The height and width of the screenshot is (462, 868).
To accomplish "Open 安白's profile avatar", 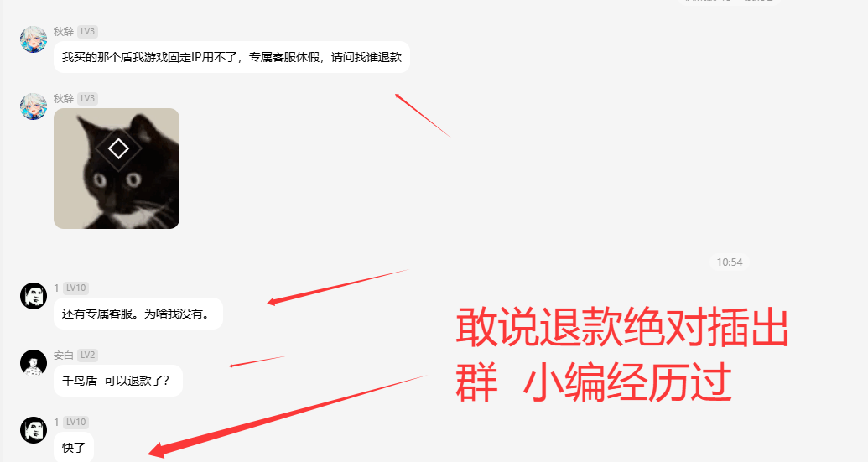I will click(34, 363).
